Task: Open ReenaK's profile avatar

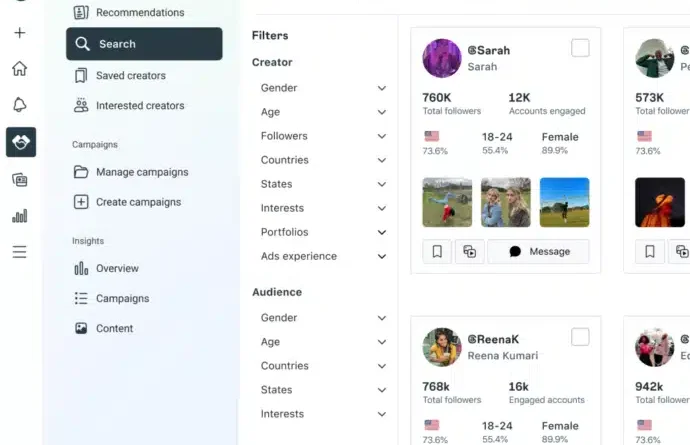Action: coord(442,347)
